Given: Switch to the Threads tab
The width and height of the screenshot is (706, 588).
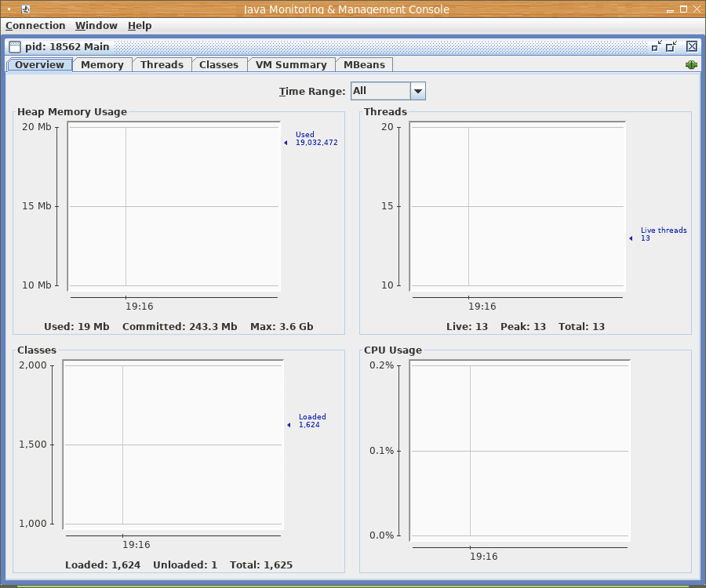Looking at the screenshot, I should (x=162, y=65).
